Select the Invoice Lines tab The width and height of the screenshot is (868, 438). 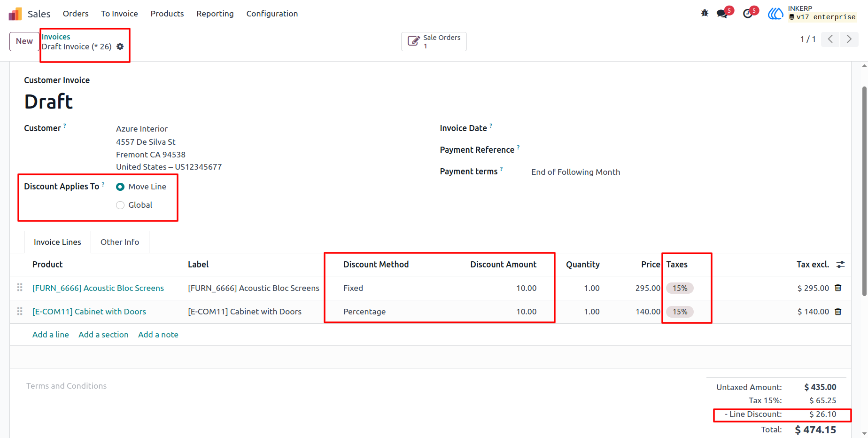[57, 242]
